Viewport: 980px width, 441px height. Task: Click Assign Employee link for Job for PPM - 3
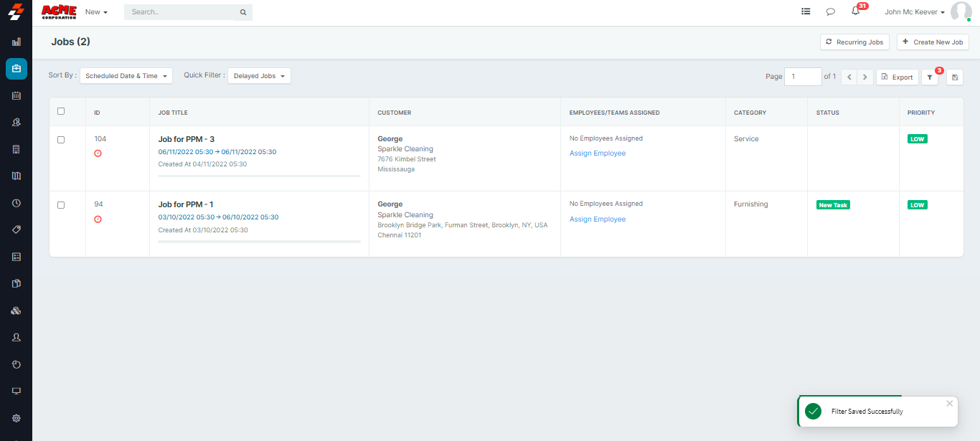point(598,153)
